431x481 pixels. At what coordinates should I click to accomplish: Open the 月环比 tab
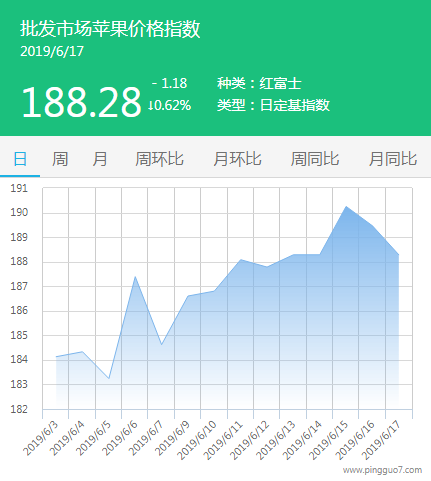pyautogui.click(x=237, y=159)
